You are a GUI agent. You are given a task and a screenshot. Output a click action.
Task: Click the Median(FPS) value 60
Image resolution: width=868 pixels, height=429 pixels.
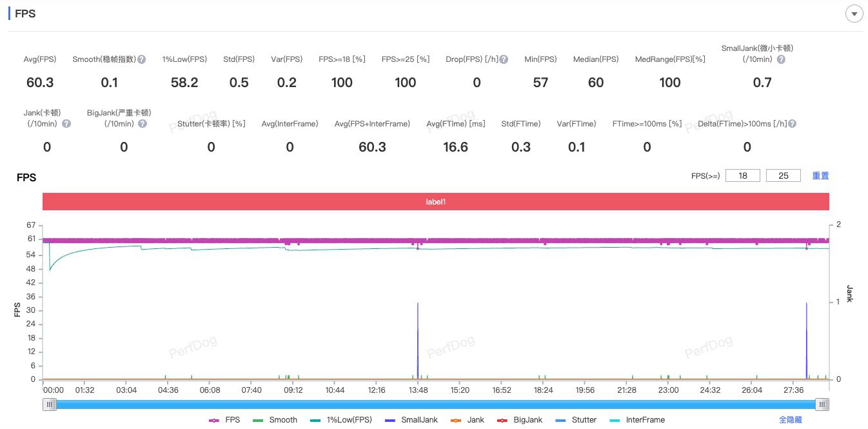click(x=596, y=83)
